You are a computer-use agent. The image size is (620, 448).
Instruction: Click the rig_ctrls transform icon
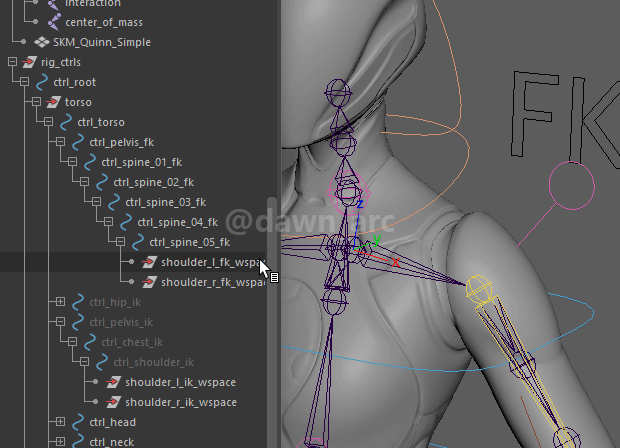(x=29, y=62)
